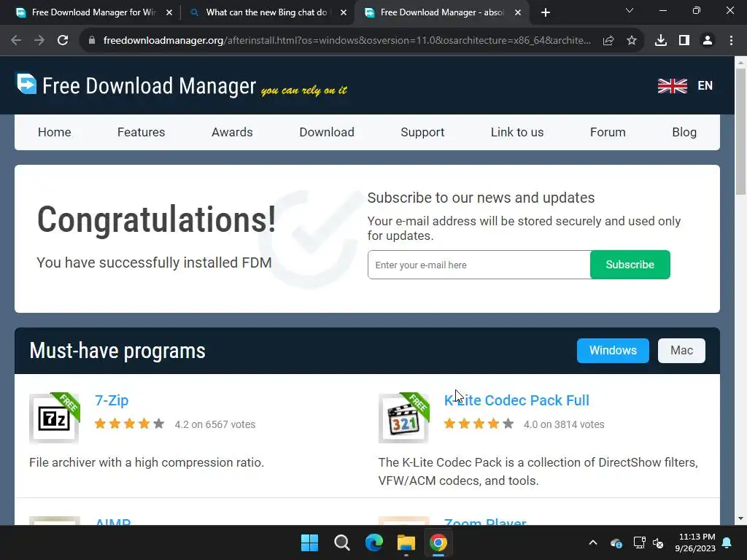This screenshot has width=747, height=560.
Task: Click '4.0 on 3814 votes' text
Action: [x=564, y=424]
